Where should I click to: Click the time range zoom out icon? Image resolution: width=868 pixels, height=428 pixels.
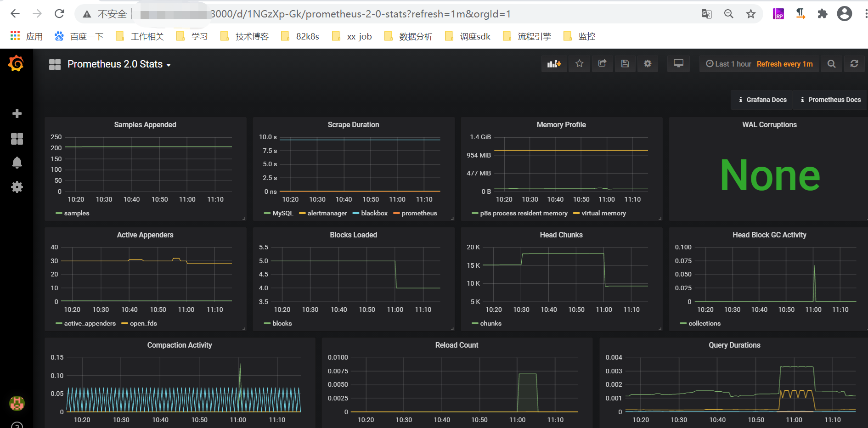831,64
